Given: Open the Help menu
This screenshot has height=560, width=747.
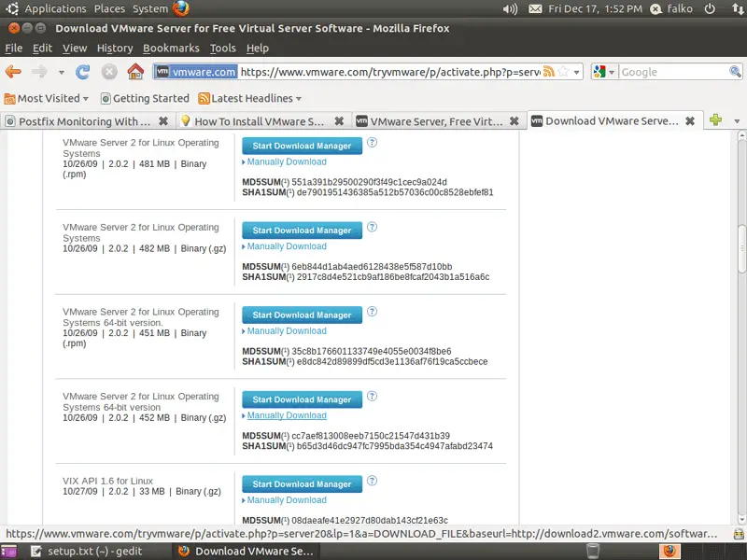Looking at the screenshot, I should [258, 49].
